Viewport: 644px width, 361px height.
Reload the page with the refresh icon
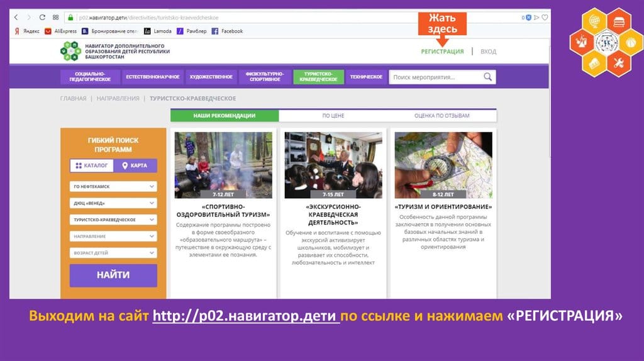click(x=42, y=18)
